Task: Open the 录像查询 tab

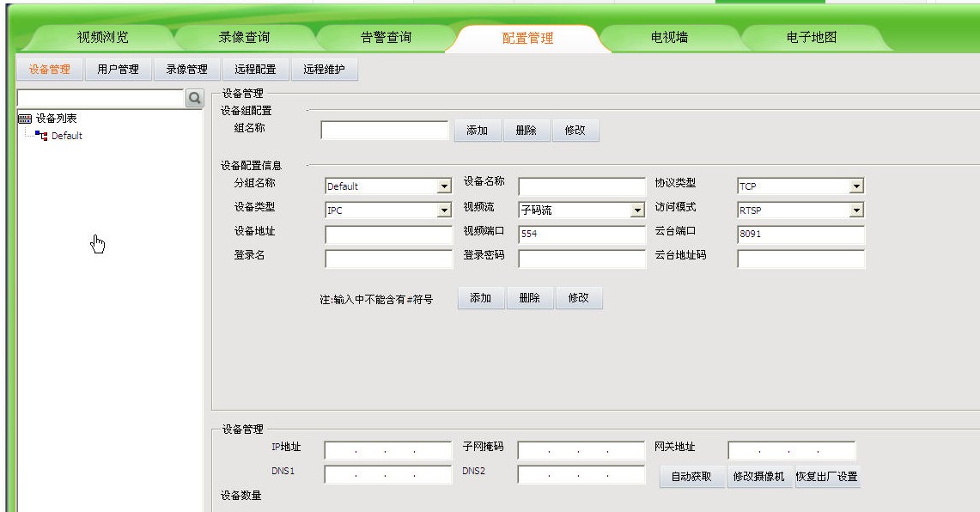Action: click(x=245, y=38)
